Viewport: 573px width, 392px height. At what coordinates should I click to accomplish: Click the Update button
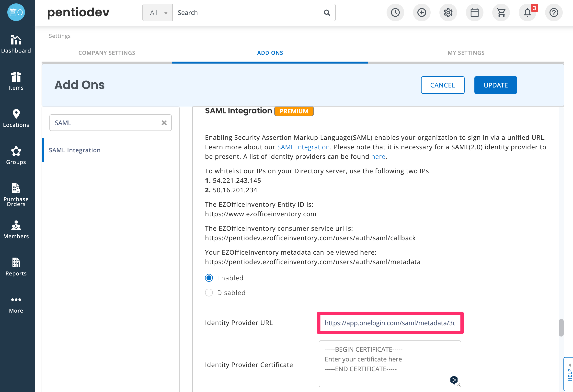pyautogui.click(x=496, y=85)
